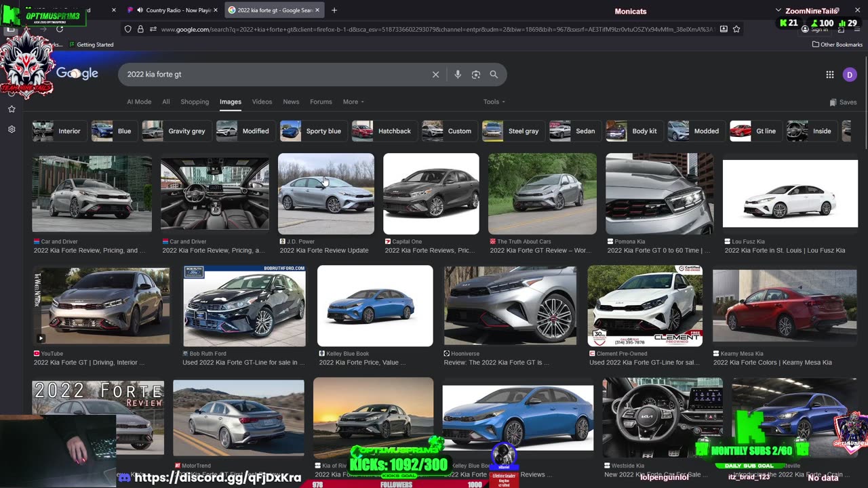Screen dimensions: 868x488
Task: Select the Gt line filter chip
Action: pos(756,131)
